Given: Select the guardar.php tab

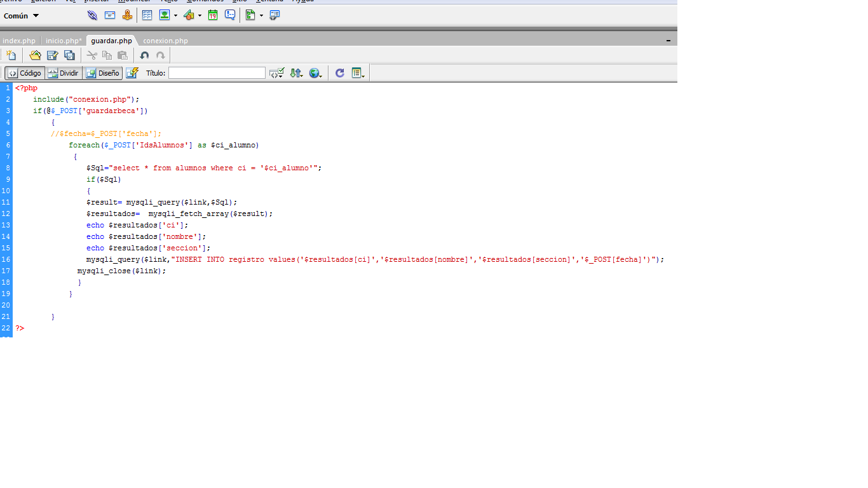Looking at the screenshot, I should [x=111, y=41].
